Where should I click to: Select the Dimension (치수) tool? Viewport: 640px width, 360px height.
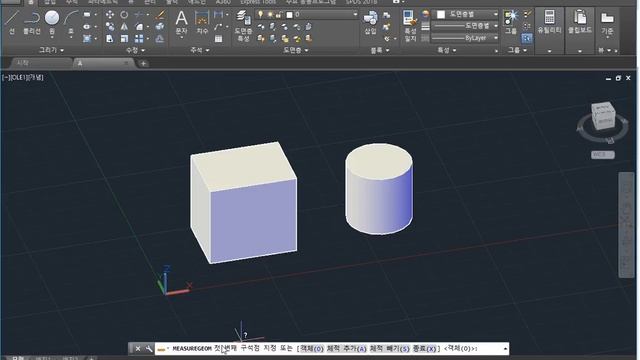coord(202,22)
